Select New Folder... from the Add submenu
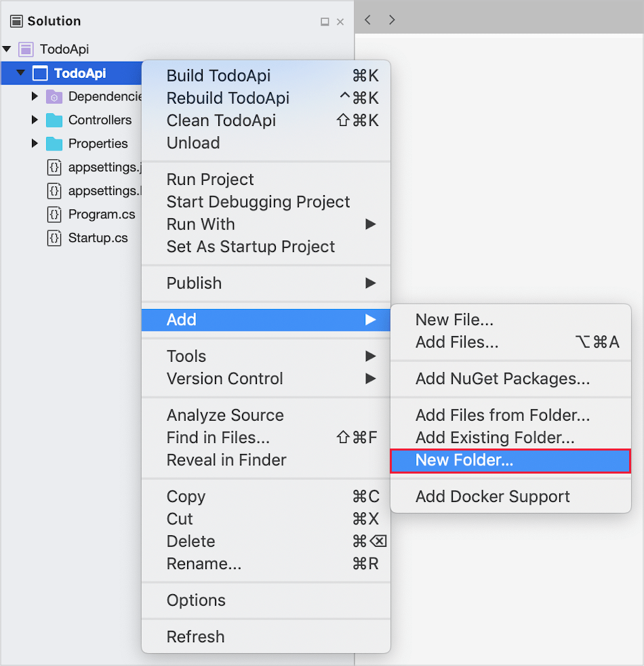Viewport: 644px width, 666px height. coord(464,461)
